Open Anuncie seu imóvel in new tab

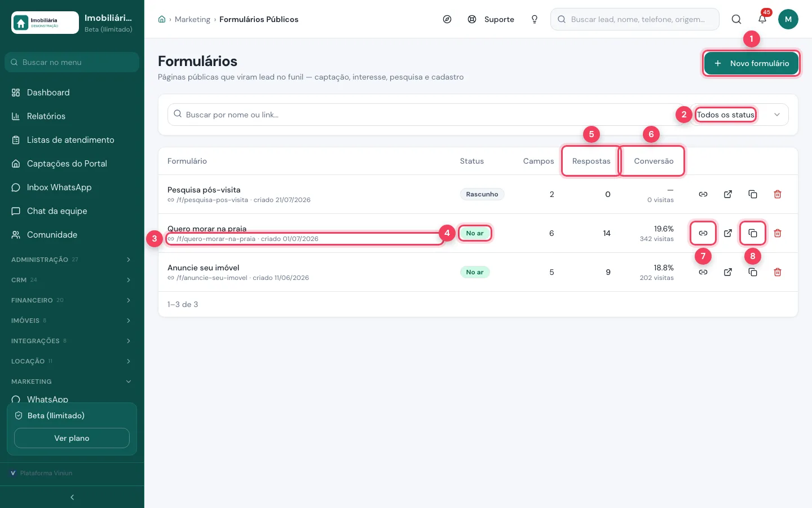tap(728, 272)
